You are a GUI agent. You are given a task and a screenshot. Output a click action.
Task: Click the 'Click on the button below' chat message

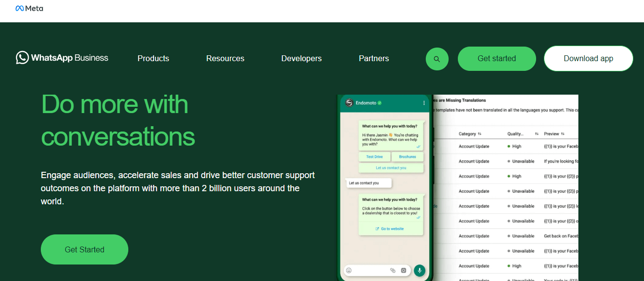pos(390,211)
